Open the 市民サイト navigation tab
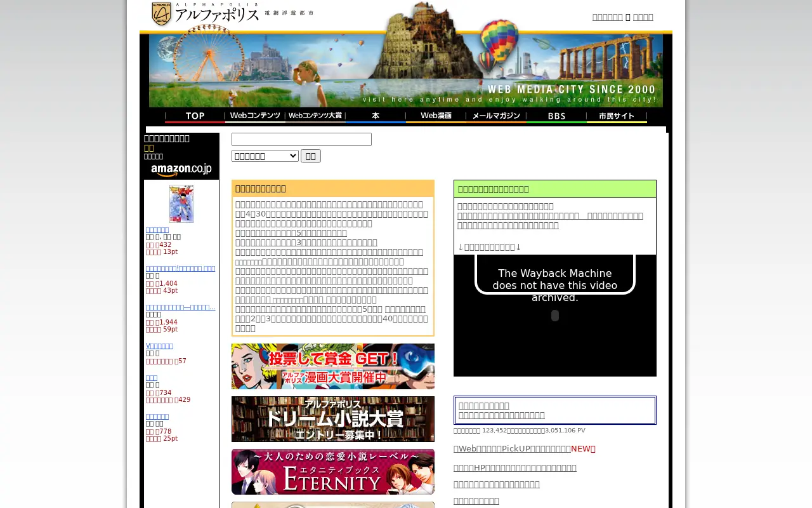Screen dimensions: 812x508 tap(617, 116)
